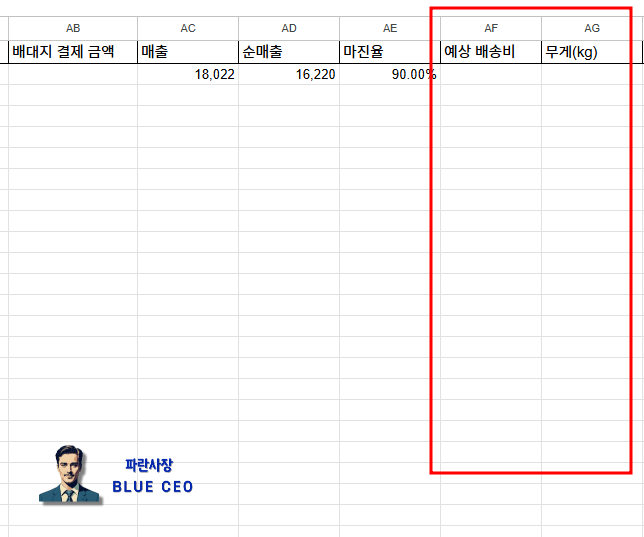
Task: Select the cell with value 18,022
Action: tap(188, 74)
